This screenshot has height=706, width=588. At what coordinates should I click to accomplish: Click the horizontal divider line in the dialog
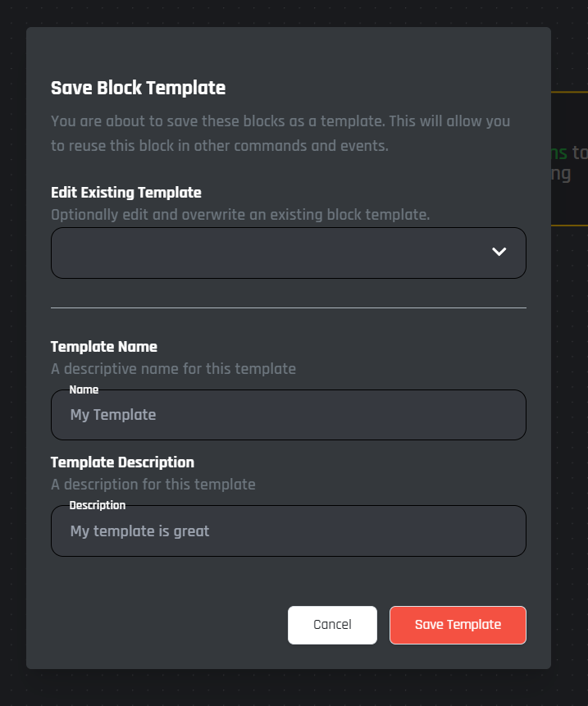click(289, 307)
